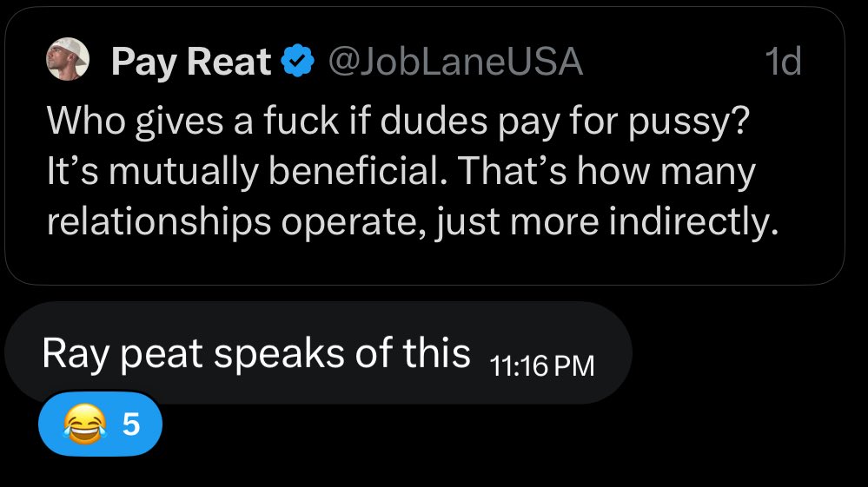The height and width of the screenshot is (487, 868).
Task: View the reaction count 5
Action: [131, 424]
